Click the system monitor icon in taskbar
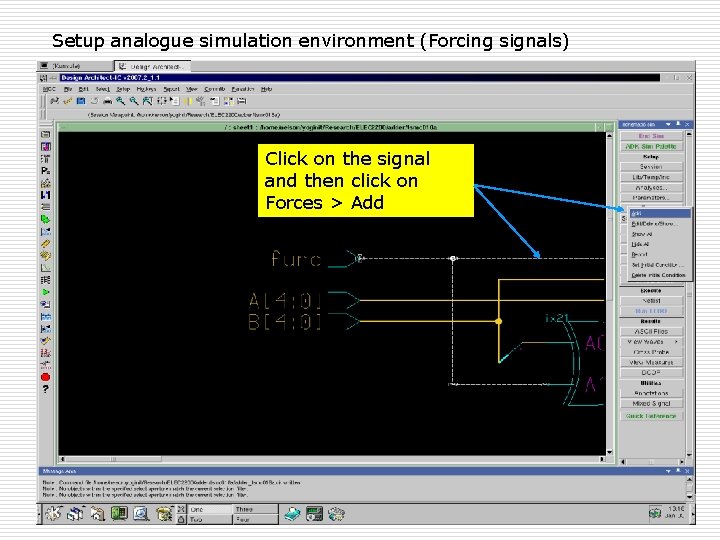This screenshot has width=720, height=540. tap(315, 514)
